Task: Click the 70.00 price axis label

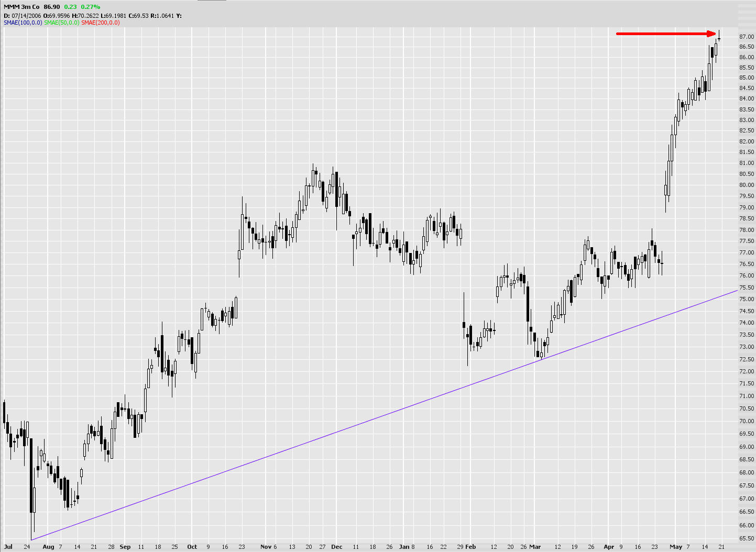Action: [747, 421]
